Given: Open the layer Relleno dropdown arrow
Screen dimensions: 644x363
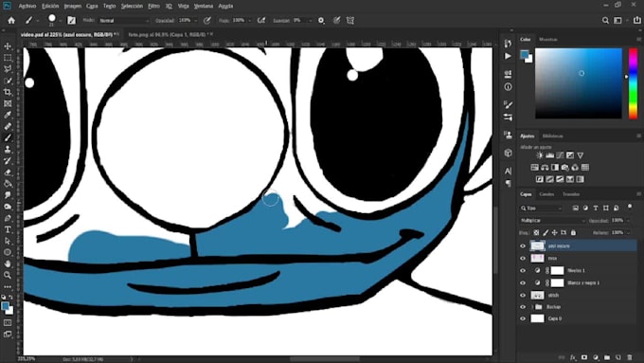Looking at the screenshot, I should pos(629,233).
